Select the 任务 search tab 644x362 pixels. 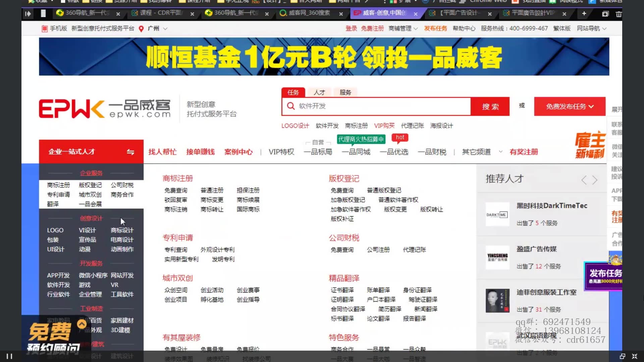coord(293,92)
